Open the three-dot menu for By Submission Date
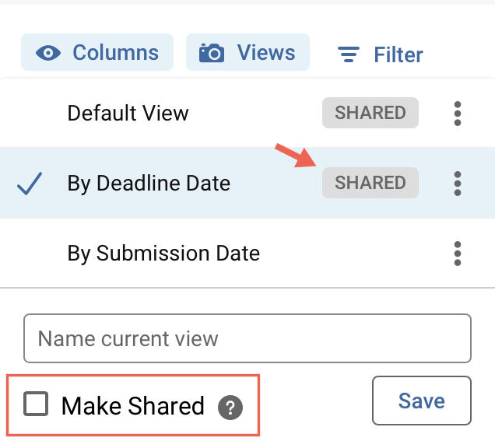 pos(458,254)
